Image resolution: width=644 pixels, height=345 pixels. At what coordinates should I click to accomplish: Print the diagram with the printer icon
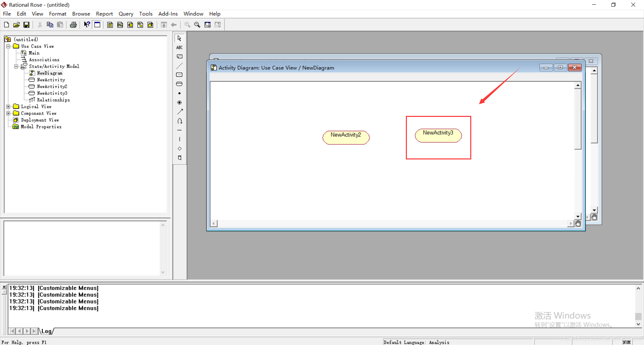(x=73, y=25)
